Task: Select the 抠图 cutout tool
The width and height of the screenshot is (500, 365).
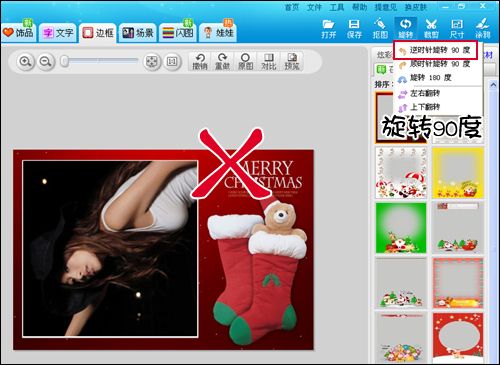Action: (380, 29)
